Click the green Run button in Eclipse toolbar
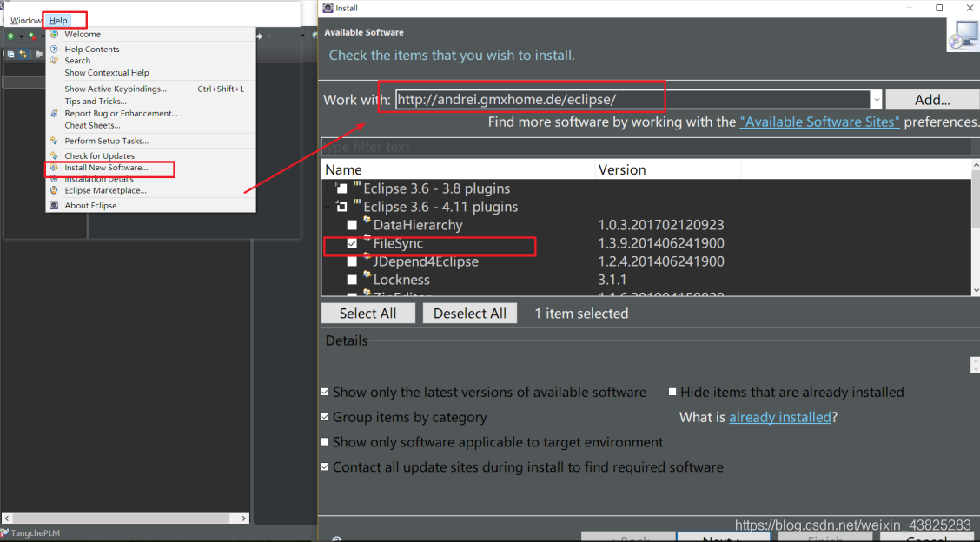 [10, 36]
